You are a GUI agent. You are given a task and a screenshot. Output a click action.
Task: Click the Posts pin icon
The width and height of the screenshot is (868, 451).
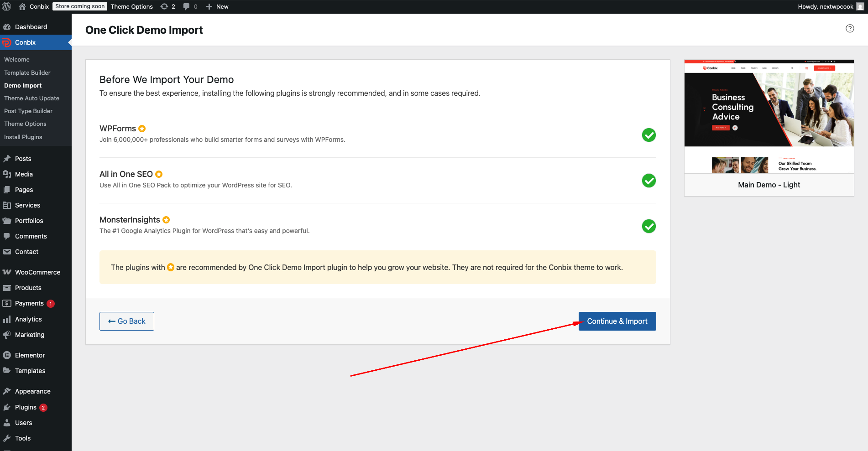7,159
